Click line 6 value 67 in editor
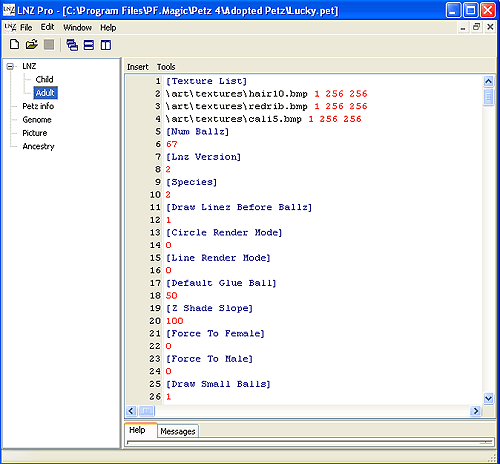 [x=172, y=144]
